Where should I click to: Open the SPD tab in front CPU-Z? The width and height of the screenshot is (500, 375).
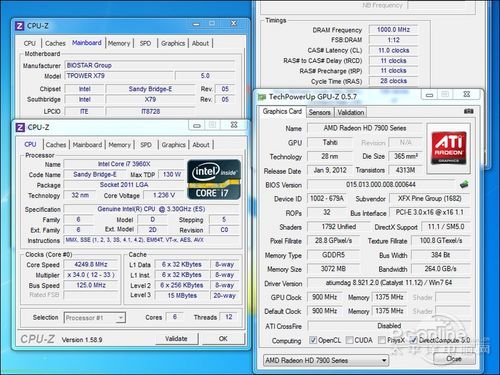tap(146, 145)
